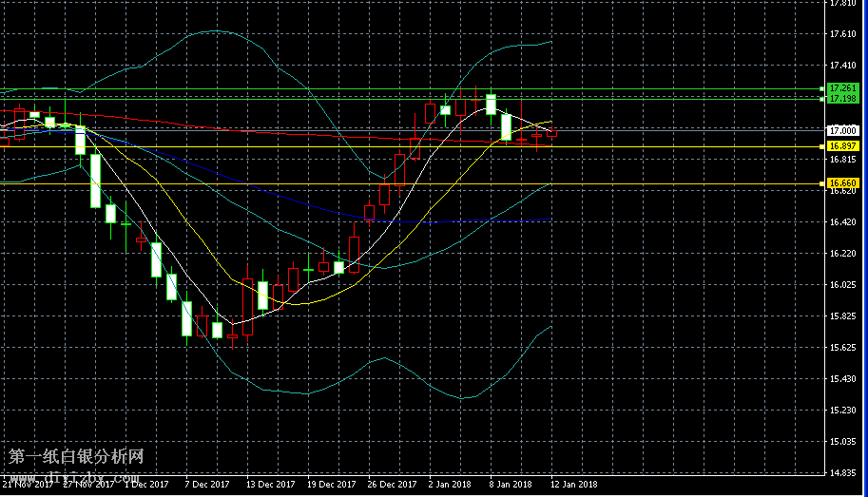
Task: Click the green 17.198 price label
Action: [x=843, y=99]
